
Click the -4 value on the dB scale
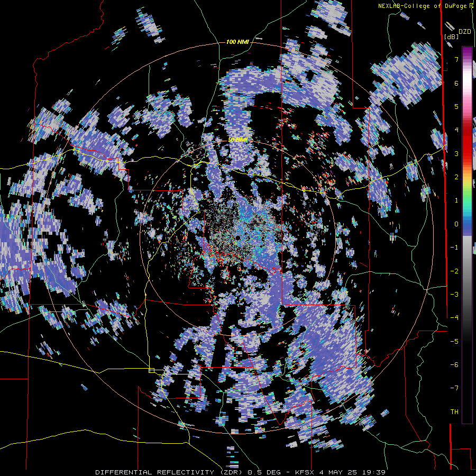tap(454, 318)
